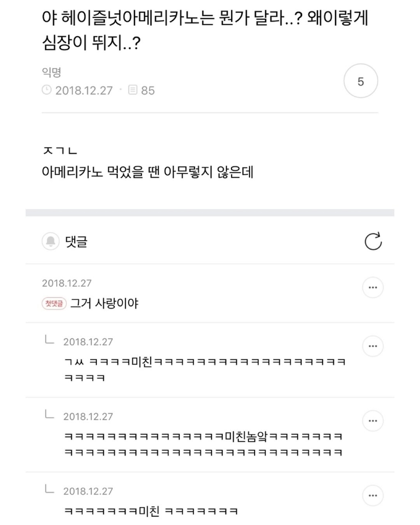420x525 pixels.
Task: Click the author name 익명
Action: pyautogui.click(x=52, y=73)
